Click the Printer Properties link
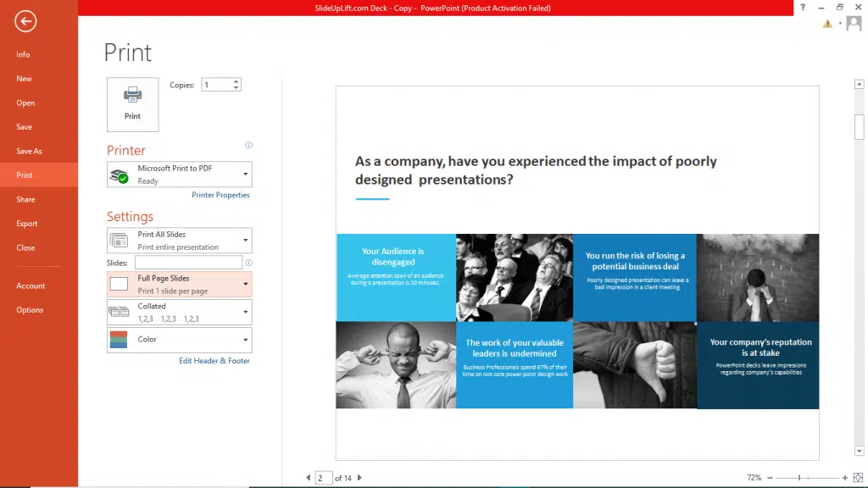This screenshot has height=488, width=868. (220, 195)
